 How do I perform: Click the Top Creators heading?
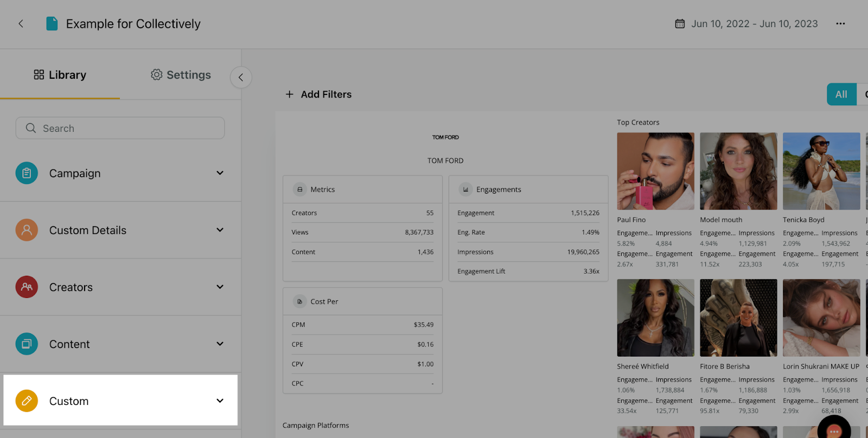coord(638,123)
